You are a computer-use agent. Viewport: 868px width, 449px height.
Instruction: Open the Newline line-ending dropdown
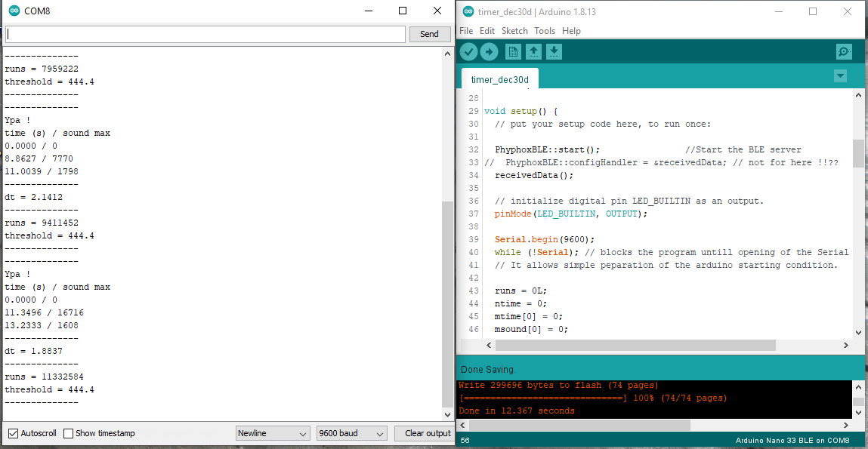272,433
